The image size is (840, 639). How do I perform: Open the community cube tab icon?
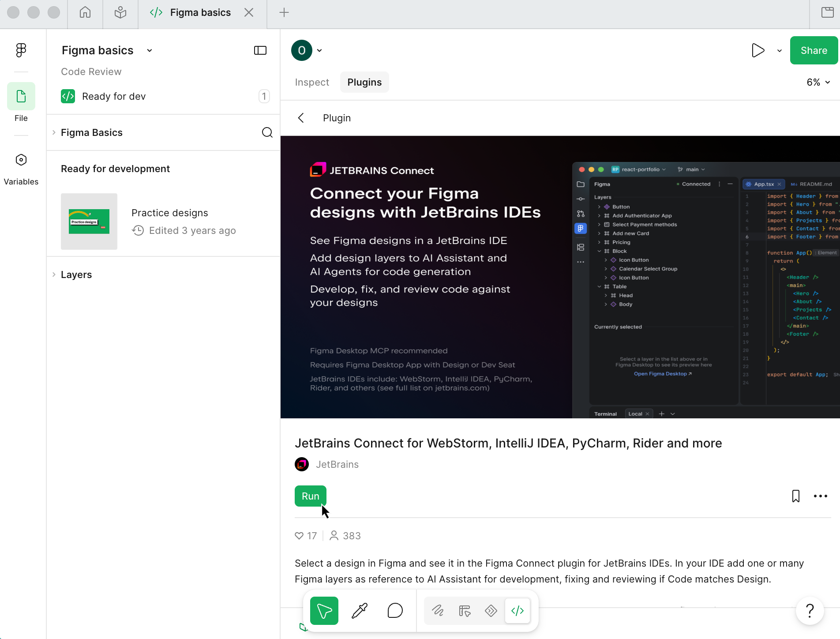[120, 12]
